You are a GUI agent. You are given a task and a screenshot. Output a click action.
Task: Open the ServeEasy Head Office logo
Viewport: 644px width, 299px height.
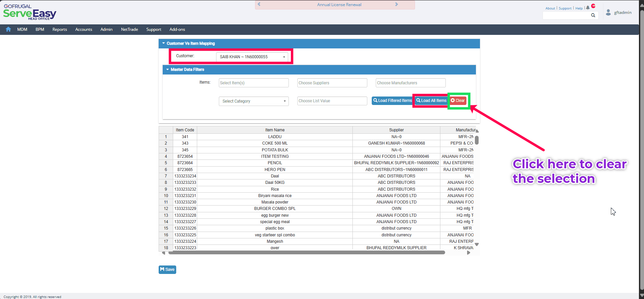(x=30, y=12)
